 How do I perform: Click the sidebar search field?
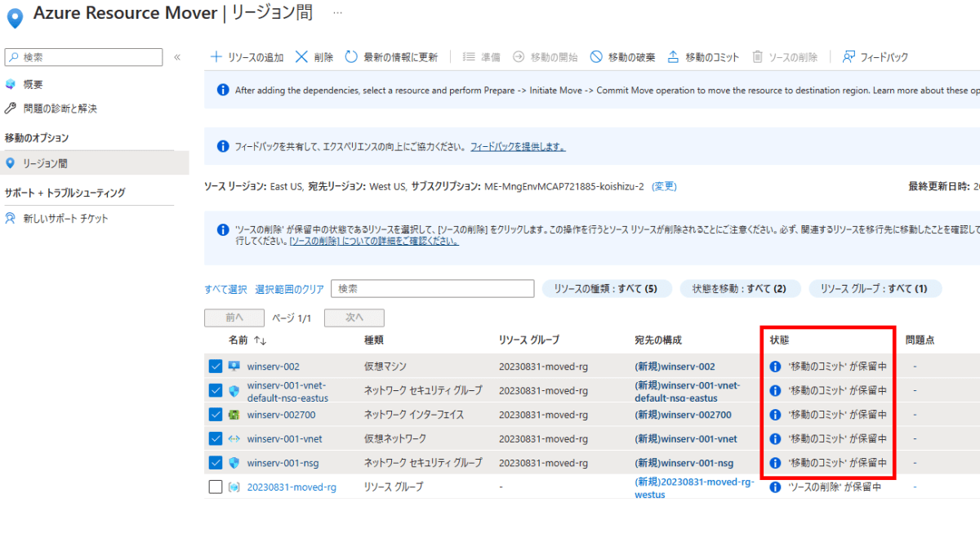coord(83,57)
